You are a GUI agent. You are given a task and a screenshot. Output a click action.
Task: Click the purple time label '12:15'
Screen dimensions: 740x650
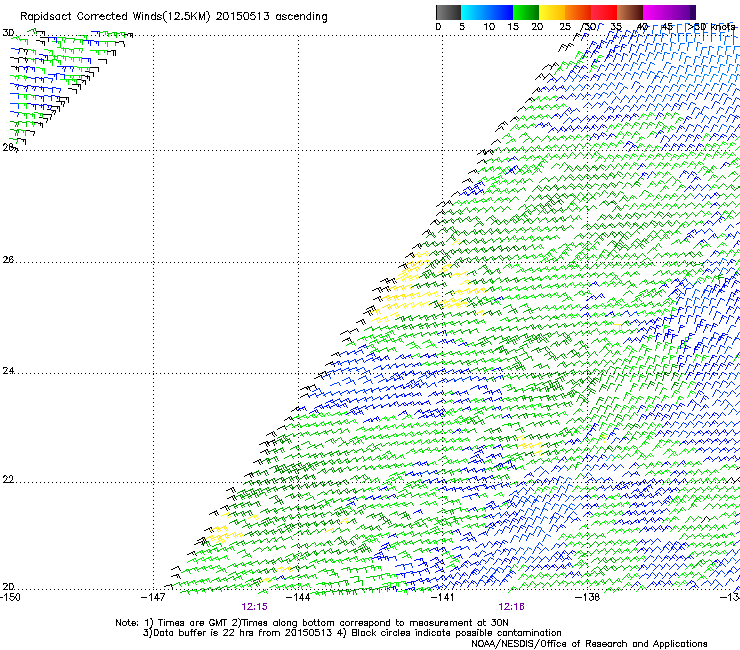[254, 607]
